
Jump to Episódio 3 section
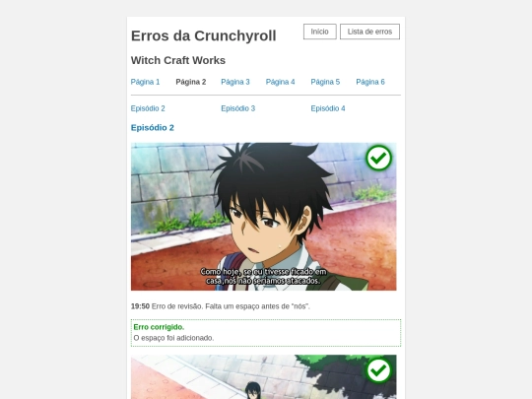coord(237,108)
